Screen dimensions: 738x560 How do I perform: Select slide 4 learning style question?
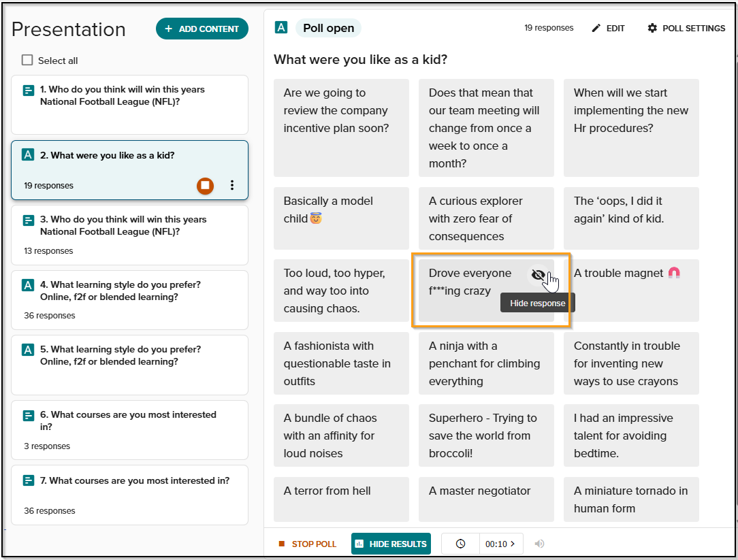(129, 300)
